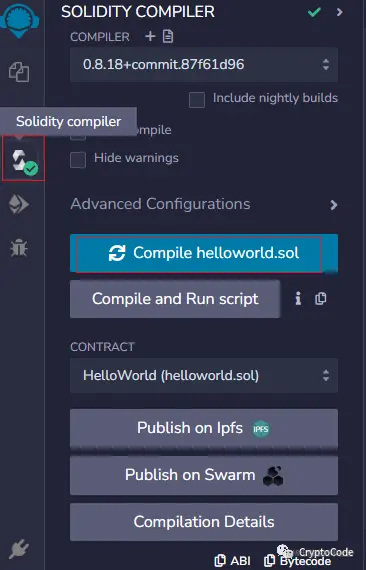The width and height of the screenshot is (366, 570).
Task: Open Deploy & run transactions Ethereum icon
Action: (19, 204)
